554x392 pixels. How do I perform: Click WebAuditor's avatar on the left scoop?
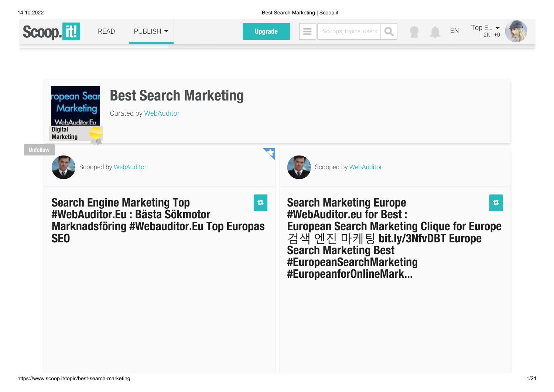(63, 167)
